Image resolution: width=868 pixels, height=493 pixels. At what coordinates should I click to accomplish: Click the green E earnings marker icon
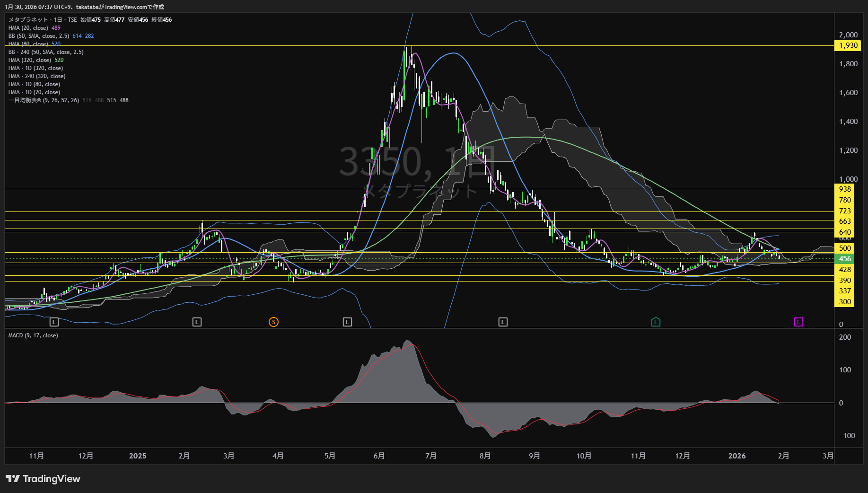656,322
